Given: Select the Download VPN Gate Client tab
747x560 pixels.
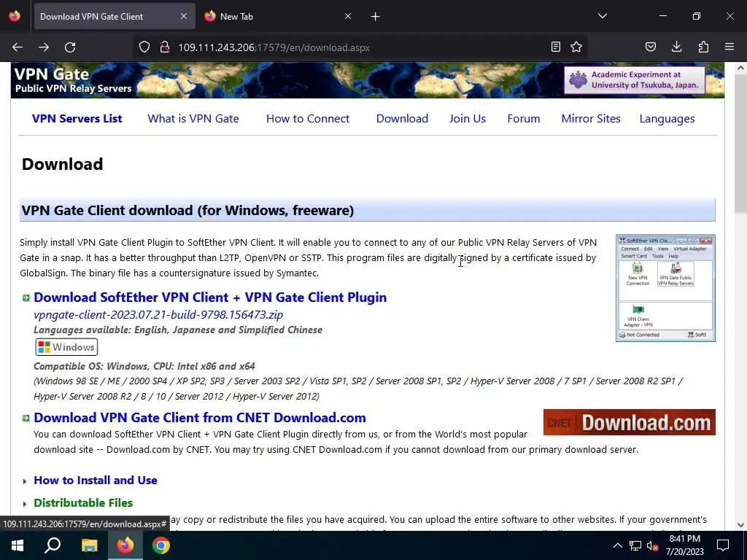Looking at the screenshot, I should pos(115,16).
